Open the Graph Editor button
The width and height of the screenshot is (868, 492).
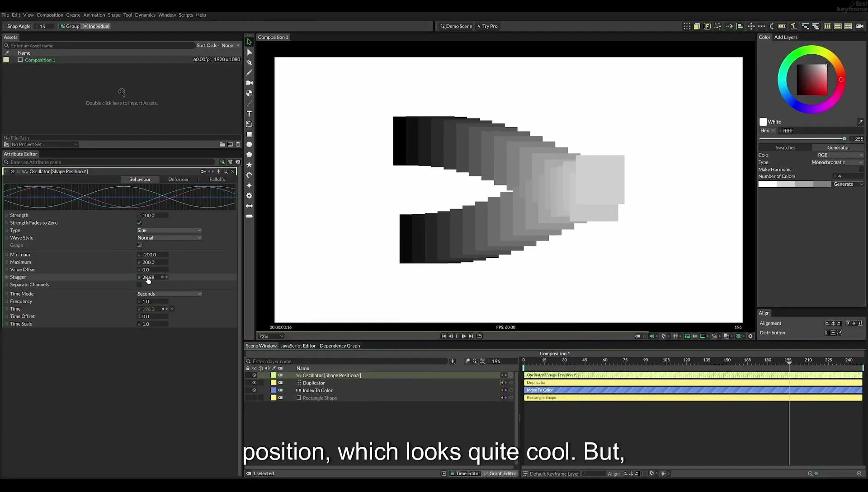tap(500, 473)
